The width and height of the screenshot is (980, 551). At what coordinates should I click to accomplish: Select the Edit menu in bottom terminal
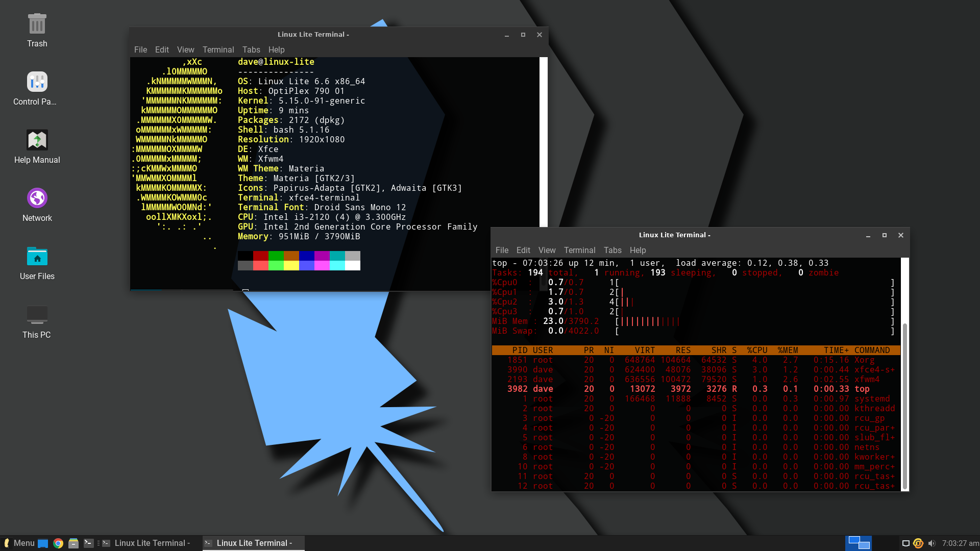tap(524, 249)
